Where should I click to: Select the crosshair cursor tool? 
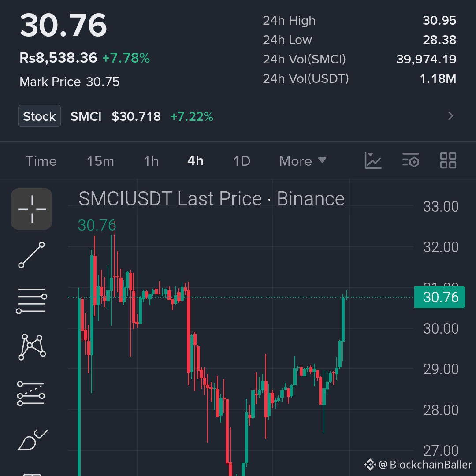(x=32, y=209)
